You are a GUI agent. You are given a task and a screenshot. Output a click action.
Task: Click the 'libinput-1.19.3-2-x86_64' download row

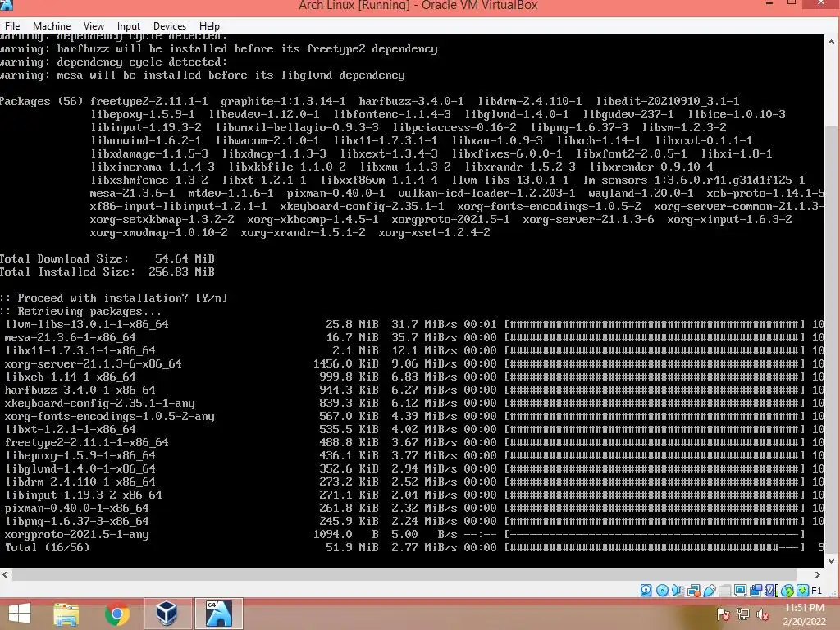coord(412,495)
